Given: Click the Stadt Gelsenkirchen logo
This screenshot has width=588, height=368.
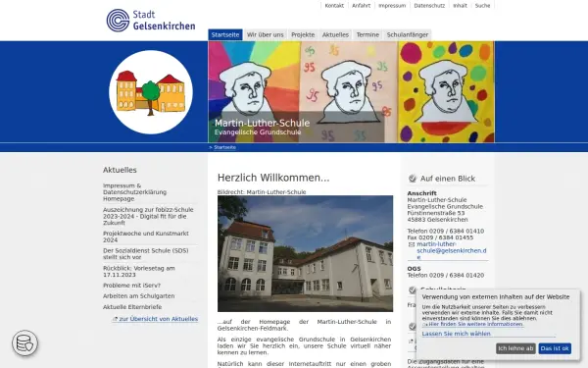Looking at the screenshot, I should (x=151, y=21).
